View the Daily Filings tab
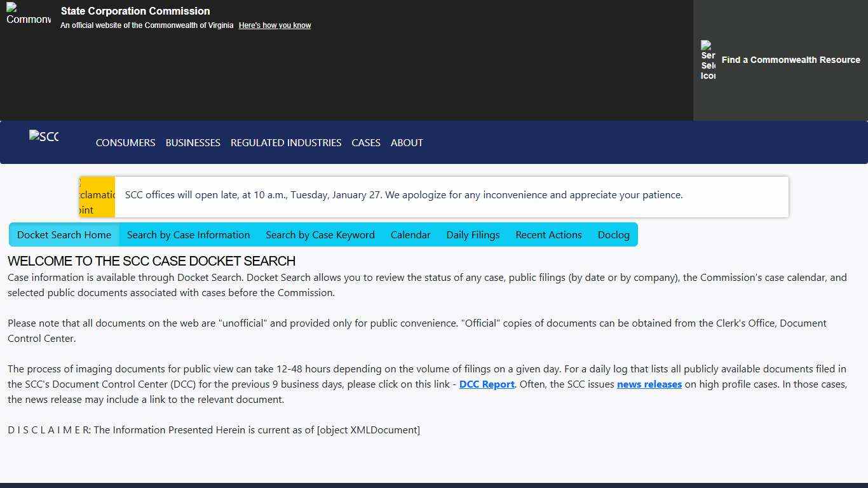 pyautogui.click(x=473, y=234)
